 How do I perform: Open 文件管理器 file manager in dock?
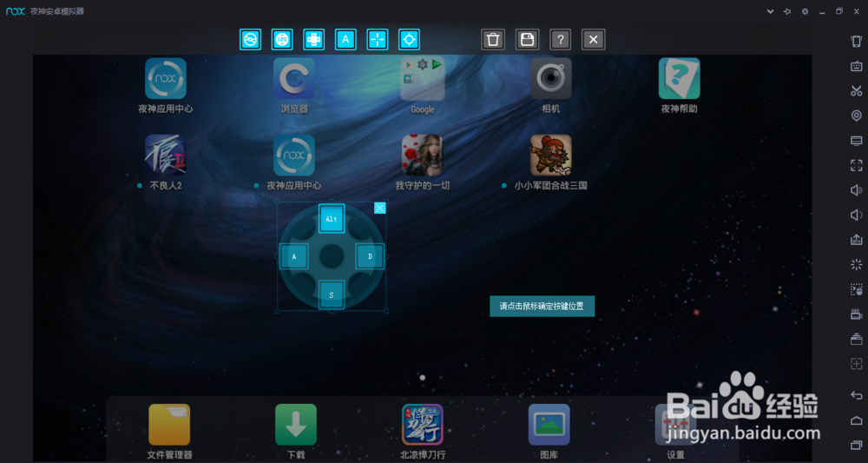pos(169,432)
